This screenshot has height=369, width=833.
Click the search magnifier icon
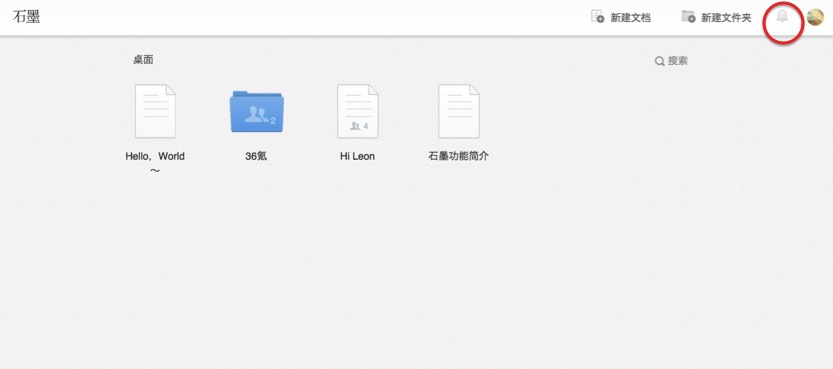click(659, 62)
